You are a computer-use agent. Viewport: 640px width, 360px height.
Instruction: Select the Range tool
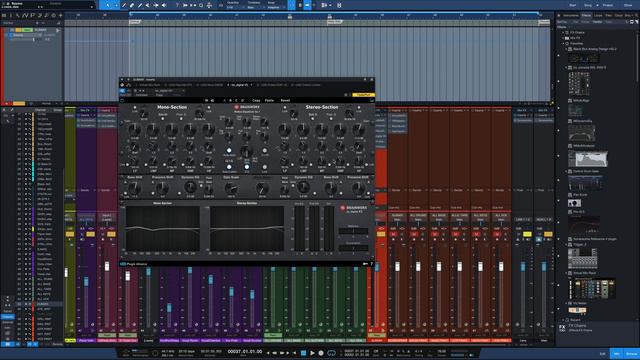tap(116, 5)
